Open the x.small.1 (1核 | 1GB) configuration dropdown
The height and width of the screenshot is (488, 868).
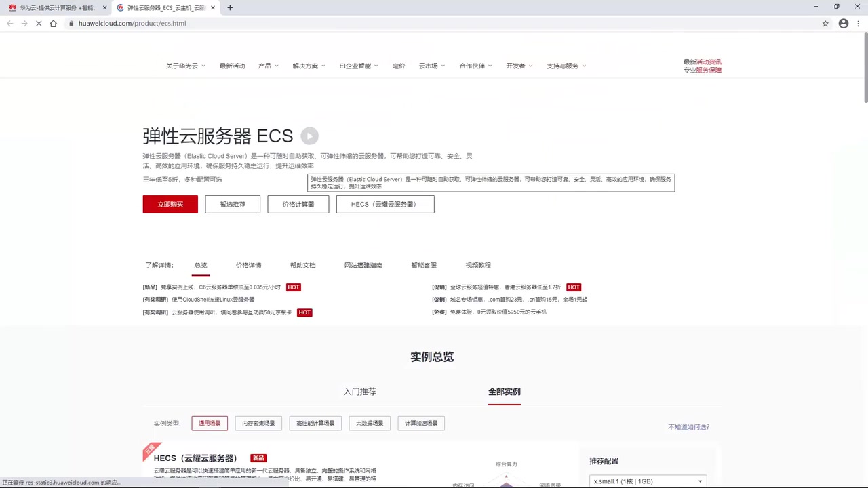[648, 481]
